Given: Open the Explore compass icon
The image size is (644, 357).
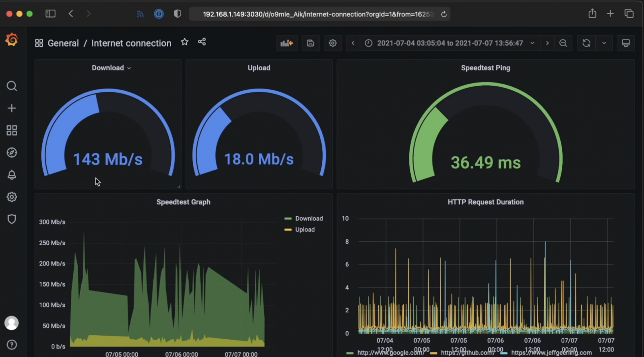Looking at the screenshot, I should tap(12, 153).
